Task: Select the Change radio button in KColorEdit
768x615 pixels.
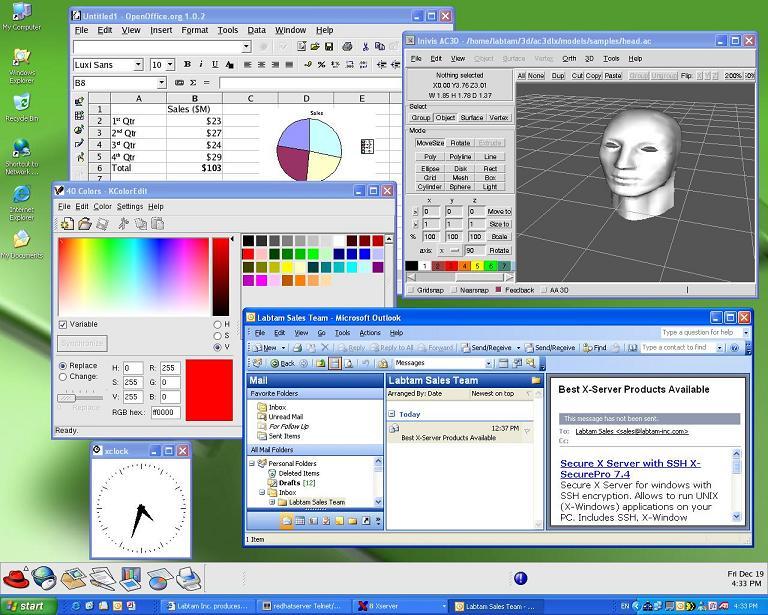Action: pyautogui.click(x=64, y=377)
